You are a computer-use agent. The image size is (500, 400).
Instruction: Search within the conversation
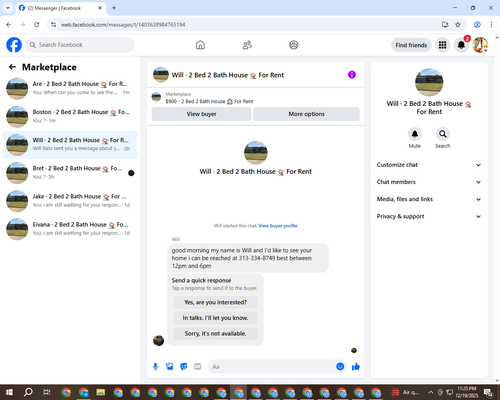[443, 134]
